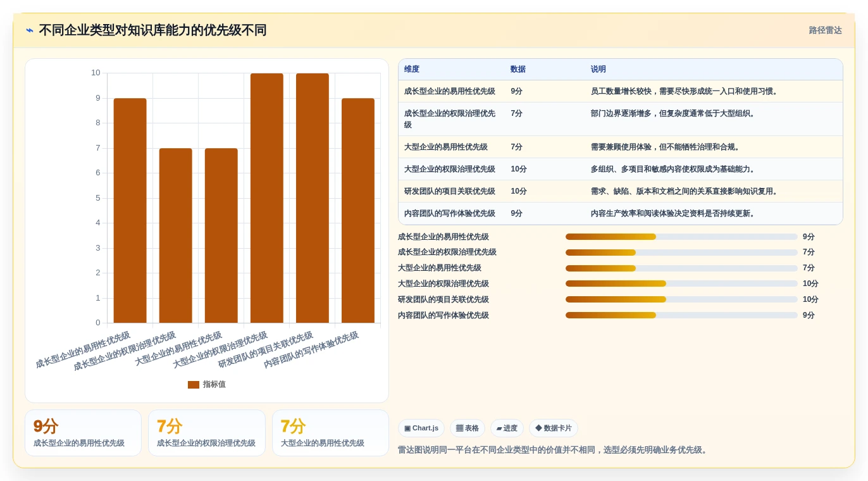The height and width of the screenshot is (481, 868).
Task: Click y-axis label 10 on chart
Action: pyautogui.click(x=96, y=73)
